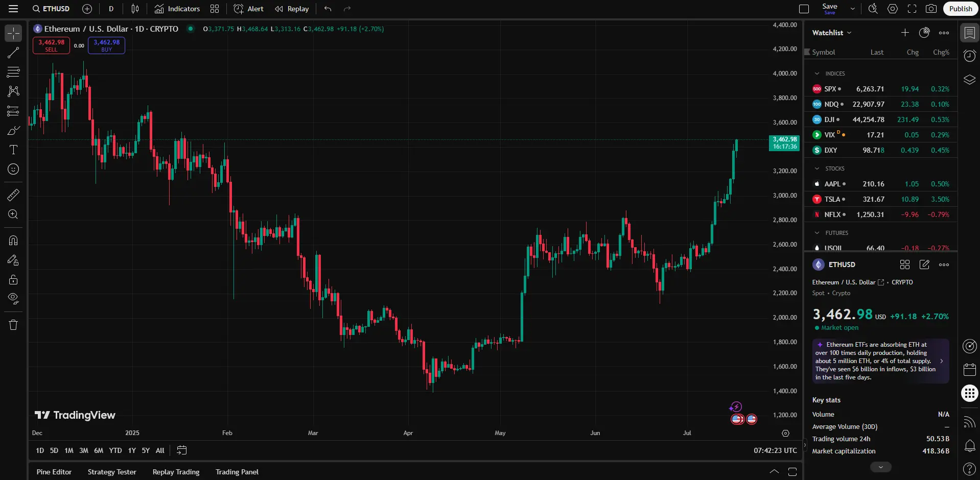This screenshot has height=480, width=980.
Task: Change the D chart interval
Action: click(111, 9)
